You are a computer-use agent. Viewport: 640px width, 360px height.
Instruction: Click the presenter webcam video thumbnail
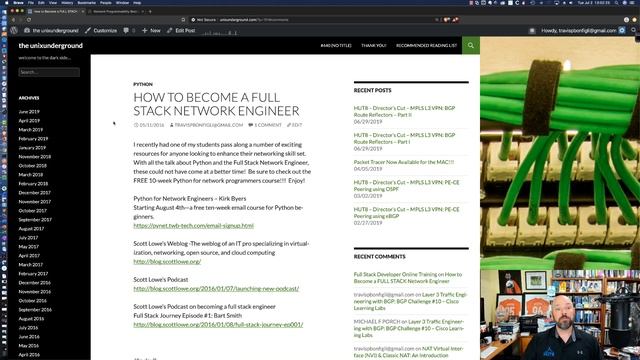(x=560, y=315)
